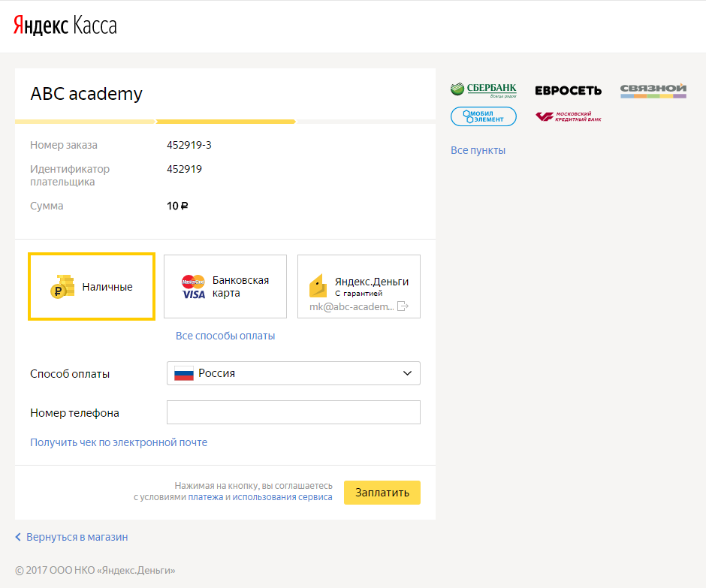The image size is (706, 588).
Task: Go back via Вернуться в магазин
Action: pos(77,537)
